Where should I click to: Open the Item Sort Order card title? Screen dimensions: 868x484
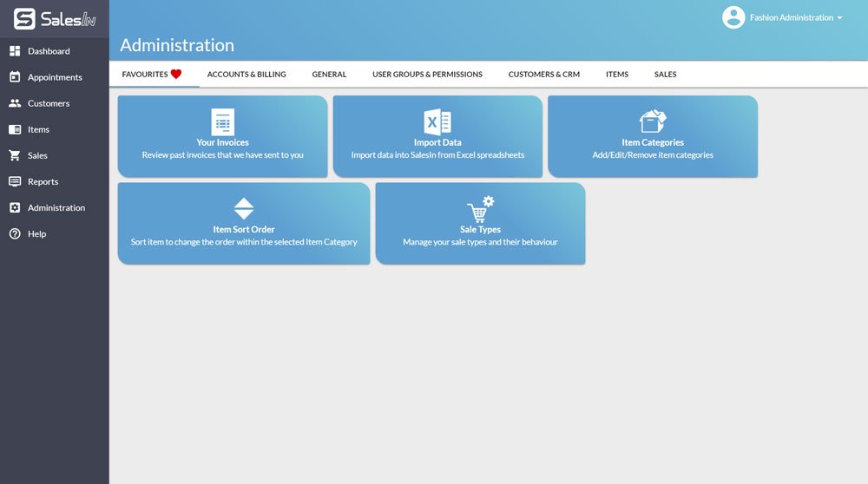(244, 229)
